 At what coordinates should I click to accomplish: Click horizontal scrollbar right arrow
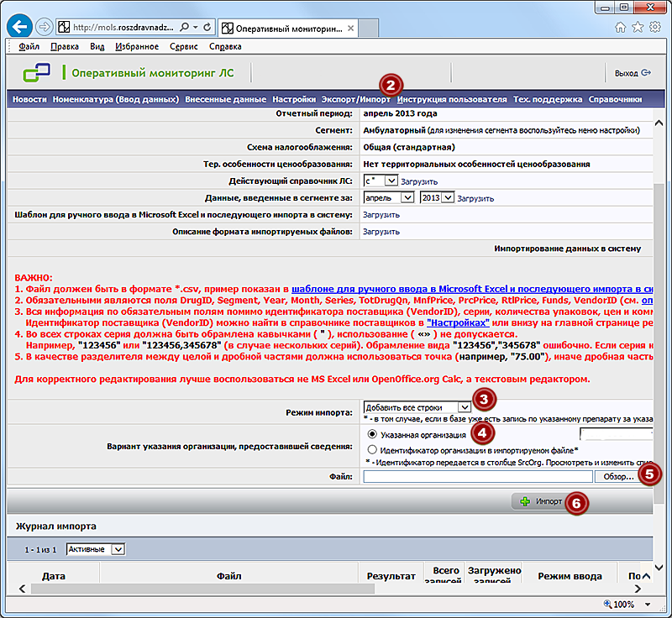point(638,589)
